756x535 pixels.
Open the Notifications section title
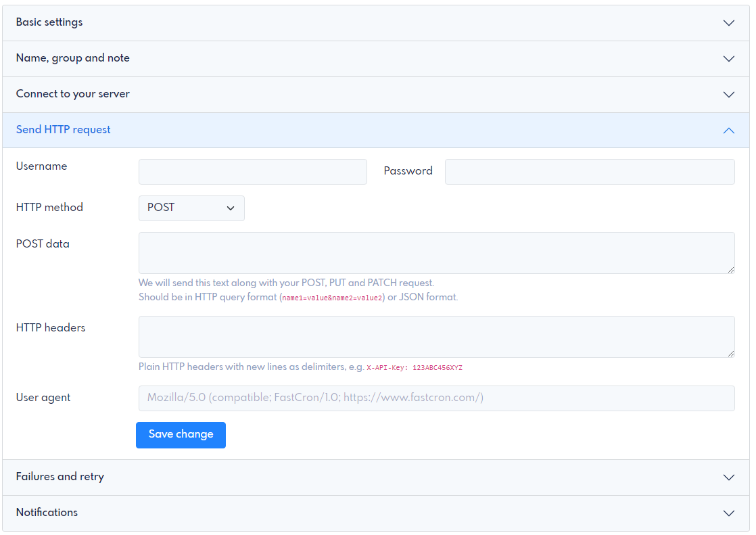(47, 512)
